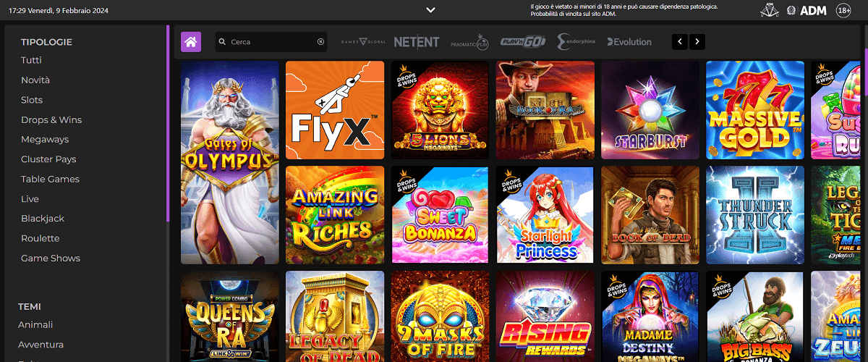Choose the Live category
The image size is (868, 362).
click(x=30, y=199)
